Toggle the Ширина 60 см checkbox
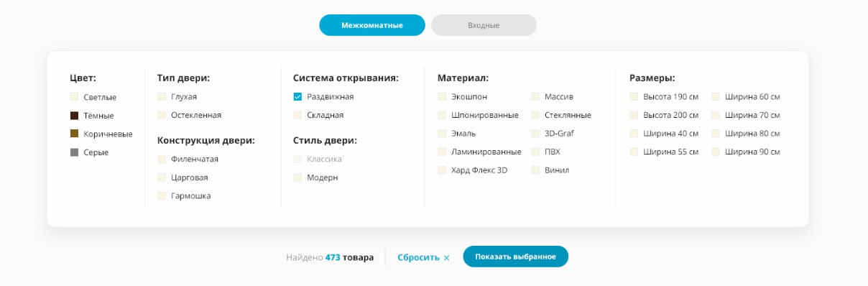This screenshot has height=286, width=868. [716, 96]
